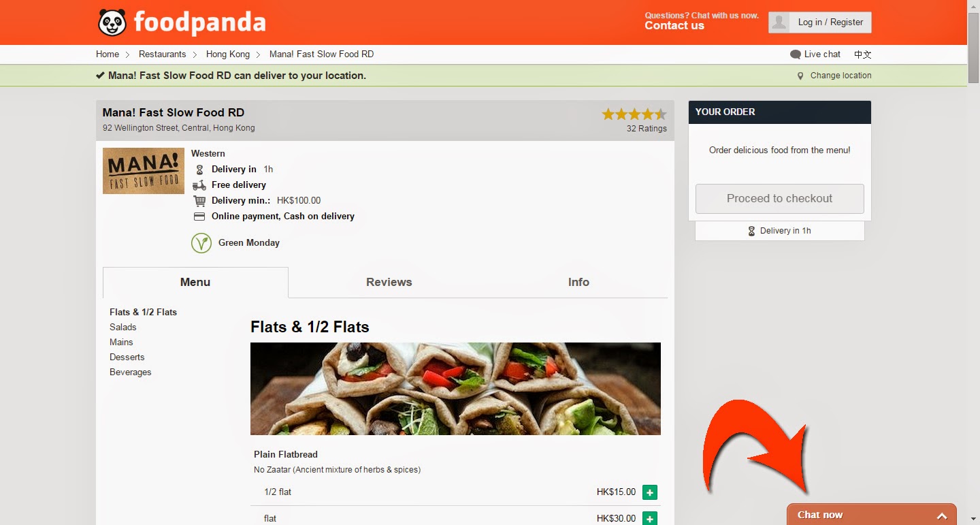Click Free delivery text
Image resolution: width=980 pixels, height=525 pixels.
(239, 185)
